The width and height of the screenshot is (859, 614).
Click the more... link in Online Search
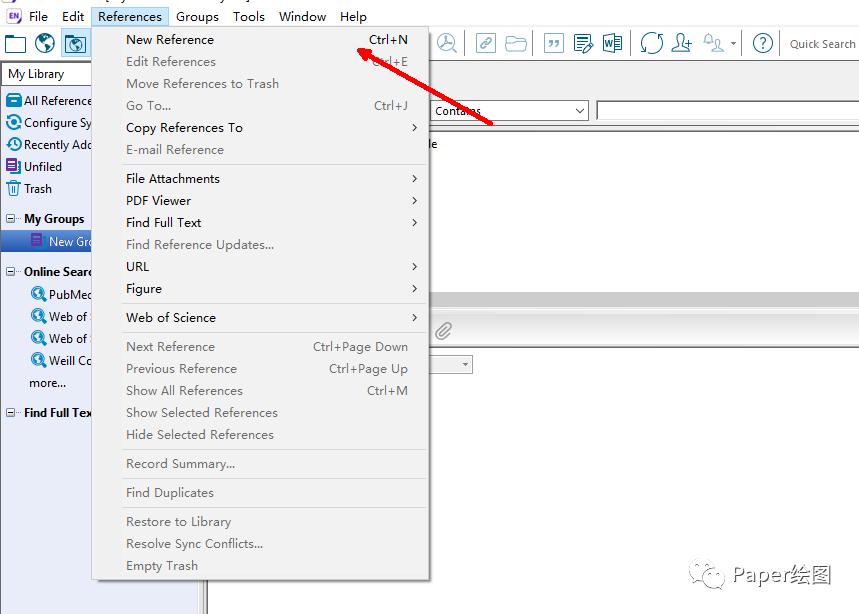pos(48,383)
